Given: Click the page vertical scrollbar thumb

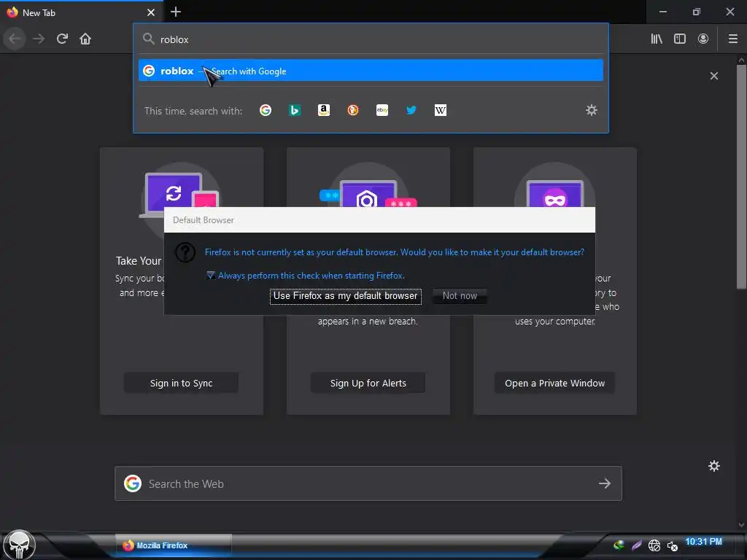Looking at the screenshot, I should point(741,176).
